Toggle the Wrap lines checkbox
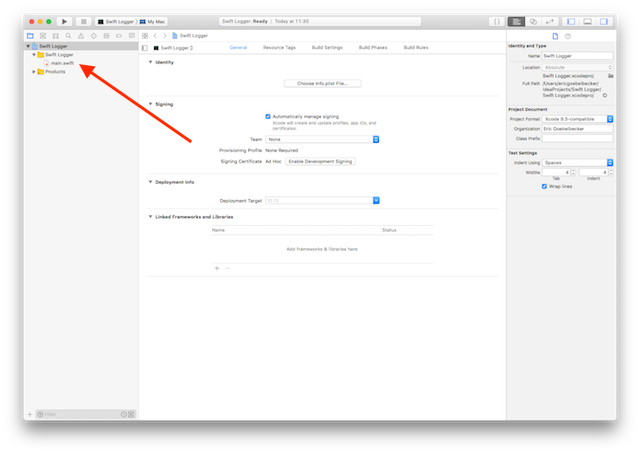This screenshot has width=640, height=454. pos(543,186)
